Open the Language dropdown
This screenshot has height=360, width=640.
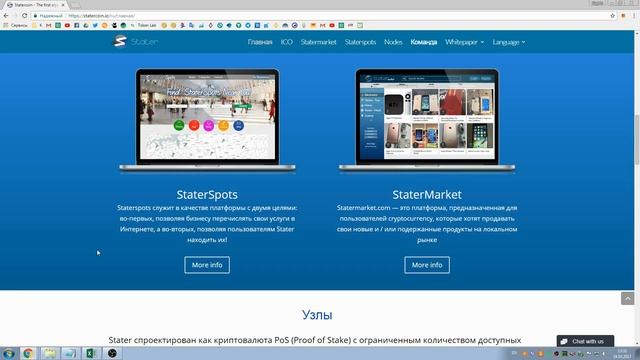click(x=509, y=42)
